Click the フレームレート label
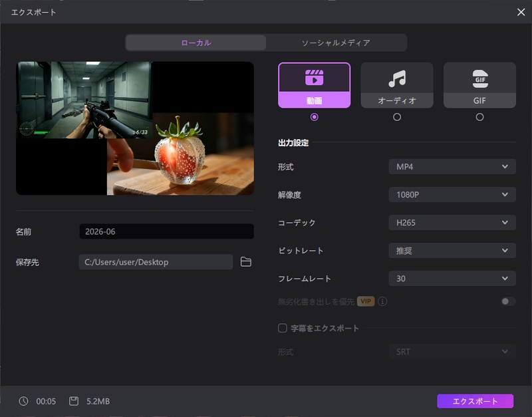532x417 pixels. [305, 279]
